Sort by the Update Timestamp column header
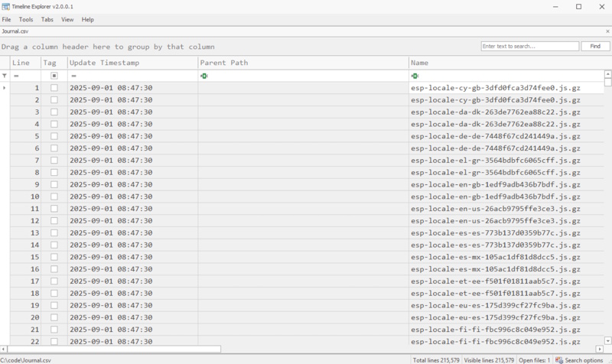The image size is (612, 364). click(132, 63)
